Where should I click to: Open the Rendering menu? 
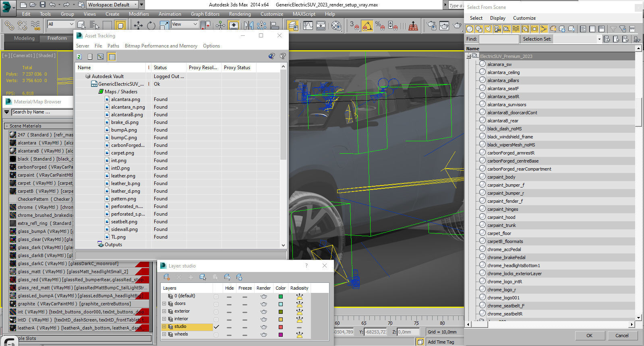point(240,14)
